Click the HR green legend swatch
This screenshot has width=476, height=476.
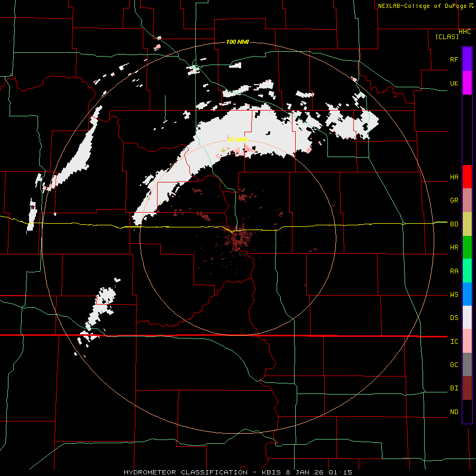pyautogui.click(x=467, y=247)
